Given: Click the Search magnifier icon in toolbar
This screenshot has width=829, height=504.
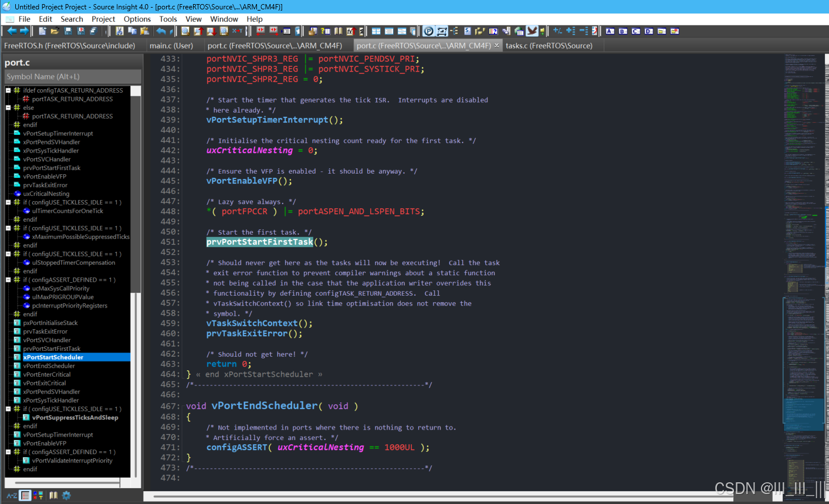Looking at the screenshot, I should (x=185, y=31).
